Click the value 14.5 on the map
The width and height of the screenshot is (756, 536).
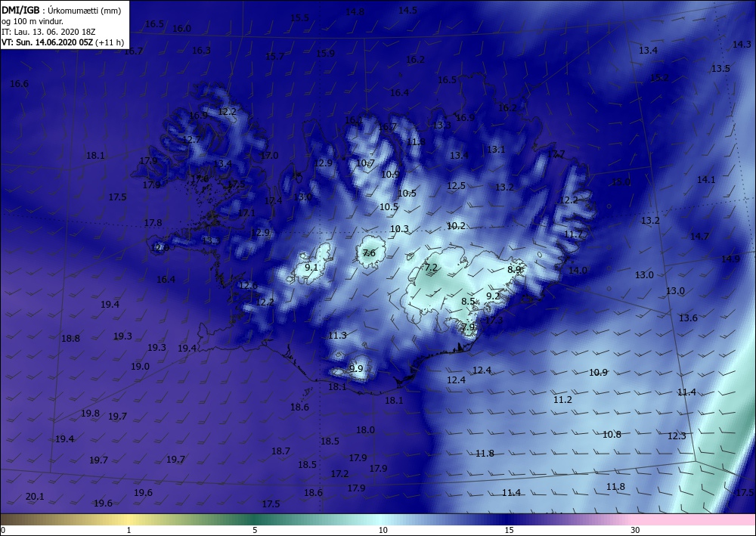pos(407,10)
